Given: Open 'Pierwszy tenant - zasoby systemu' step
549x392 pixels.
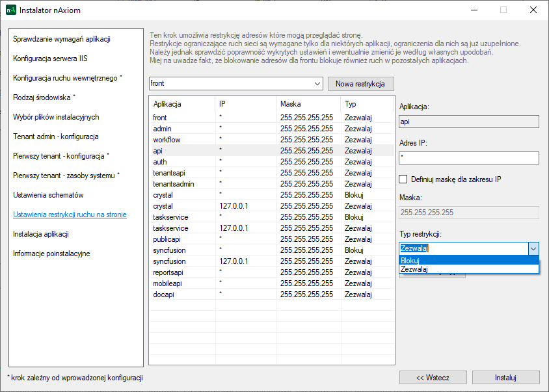Looking at the screenshot, I should (66, 176).
